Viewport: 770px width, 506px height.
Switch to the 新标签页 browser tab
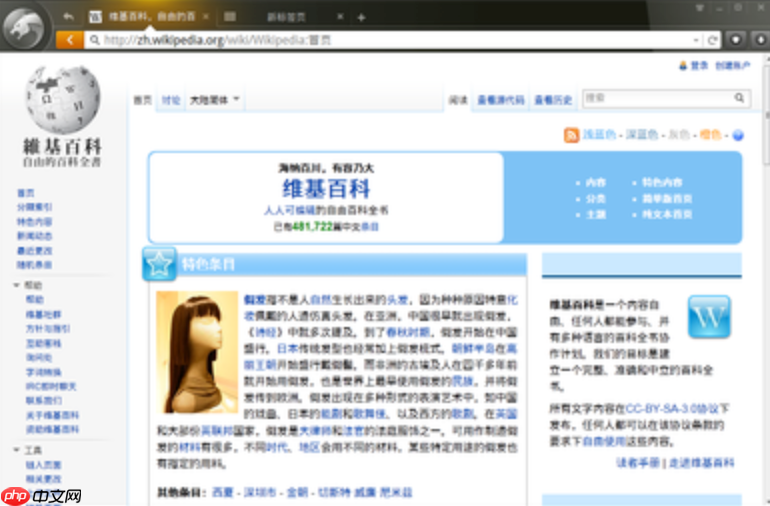pos(286,17)
